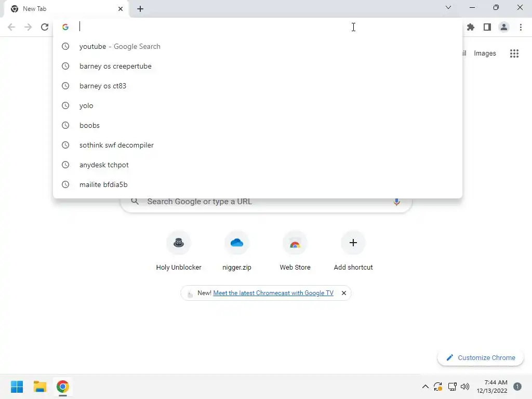The image size is (532, 399).
Task: Expand the hidden system tray icons chevron
Action: point(425,387)
